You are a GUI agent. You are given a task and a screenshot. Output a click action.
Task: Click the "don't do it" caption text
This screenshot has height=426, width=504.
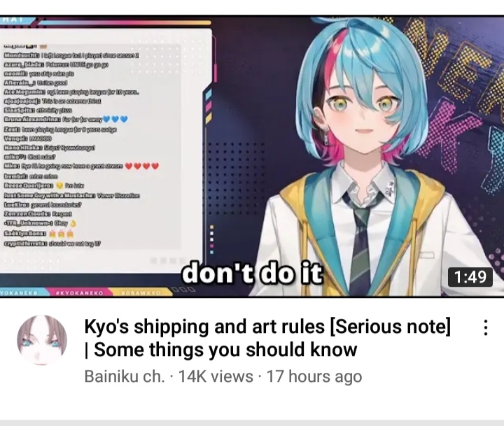[x=252, y=274]
